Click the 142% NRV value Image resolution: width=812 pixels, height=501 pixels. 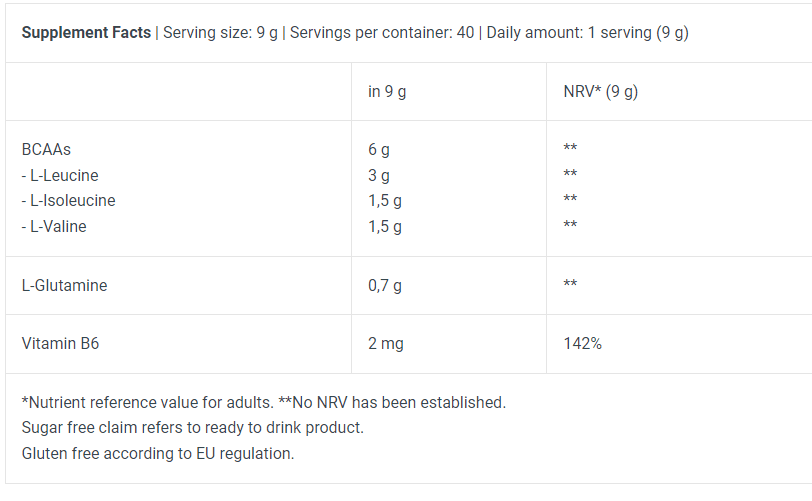(x=582, y=343)
